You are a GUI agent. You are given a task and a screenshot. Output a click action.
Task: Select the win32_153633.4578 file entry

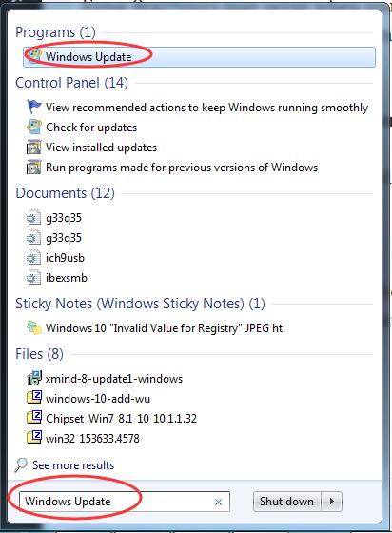pos(92,438)
